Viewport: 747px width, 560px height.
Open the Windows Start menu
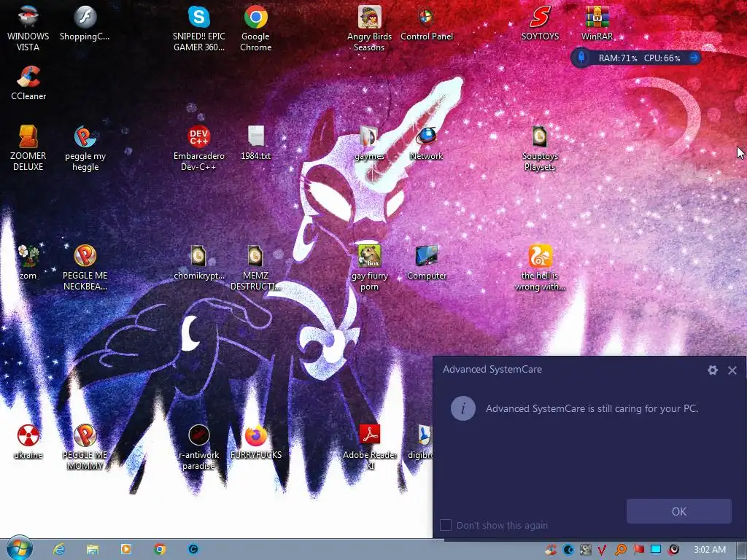tap(20, 548)
